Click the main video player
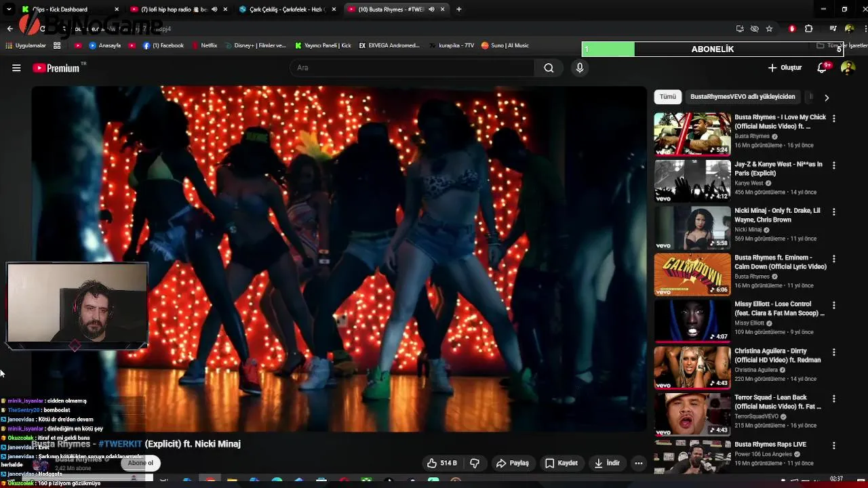Screen dimensions: 868x488 [x=339, y=258]
